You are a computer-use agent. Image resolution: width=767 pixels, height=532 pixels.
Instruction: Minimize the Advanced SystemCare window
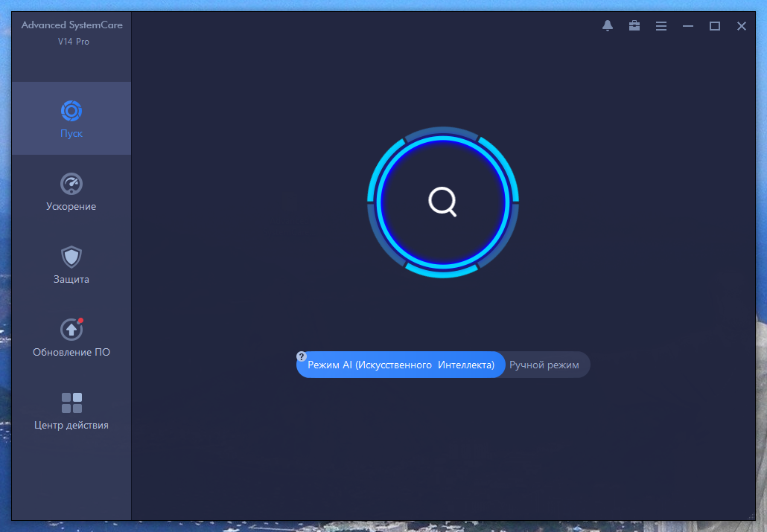(x=688, y=26)
